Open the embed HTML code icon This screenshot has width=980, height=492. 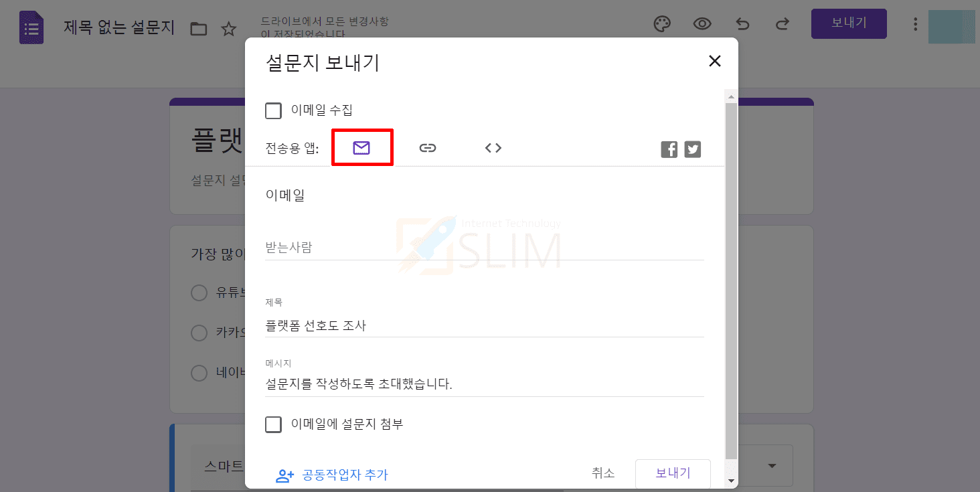pyautogui.click(x=493, y=148)
